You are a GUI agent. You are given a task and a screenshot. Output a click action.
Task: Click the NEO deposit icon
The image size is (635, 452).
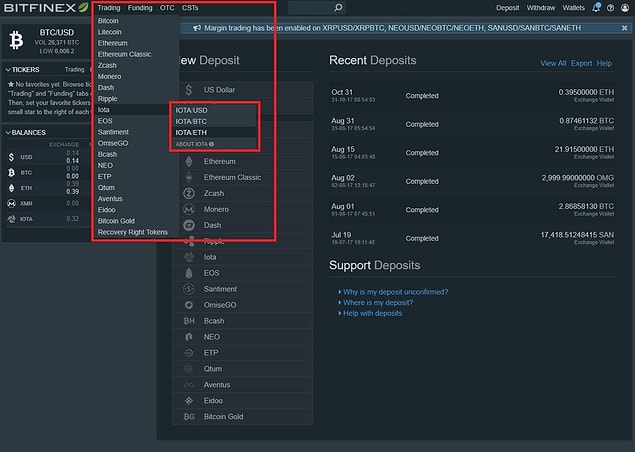click(189, 337)
